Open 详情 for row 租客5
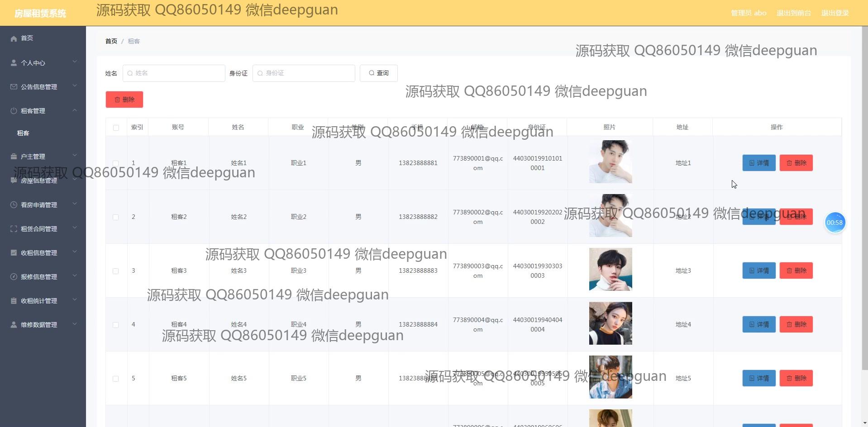868x427 pixels. 759,378
